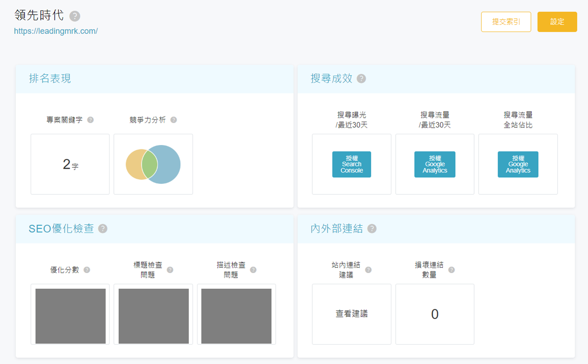This screenshot has width=588, height=364.
Task: Open the 競爭力分析 Venn diagram card
Action: [153, 164]
